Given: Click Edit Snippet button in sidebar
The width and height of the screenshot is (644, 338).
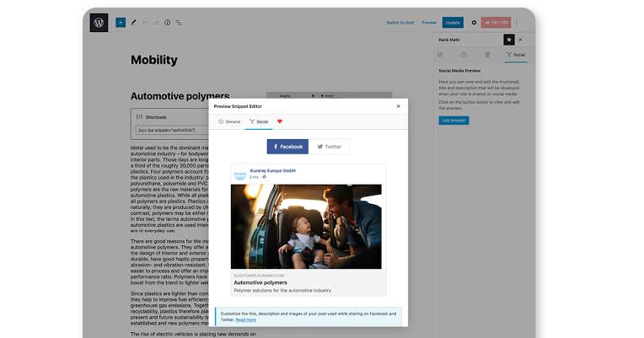Looking at the screenshot, I should pyautogui.click(x=453, y=121).
